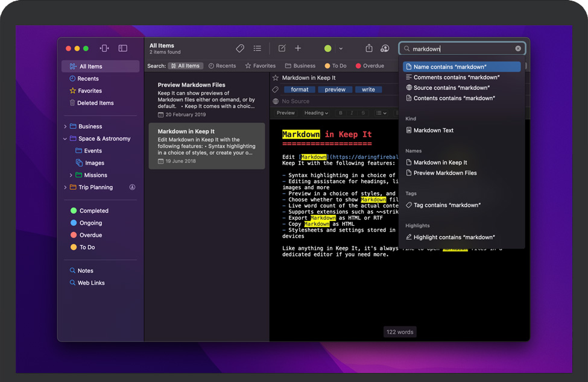Viewport: 588px width, 382px height.
Task: Click the green label color dot
Action: [x=328, y=49]
